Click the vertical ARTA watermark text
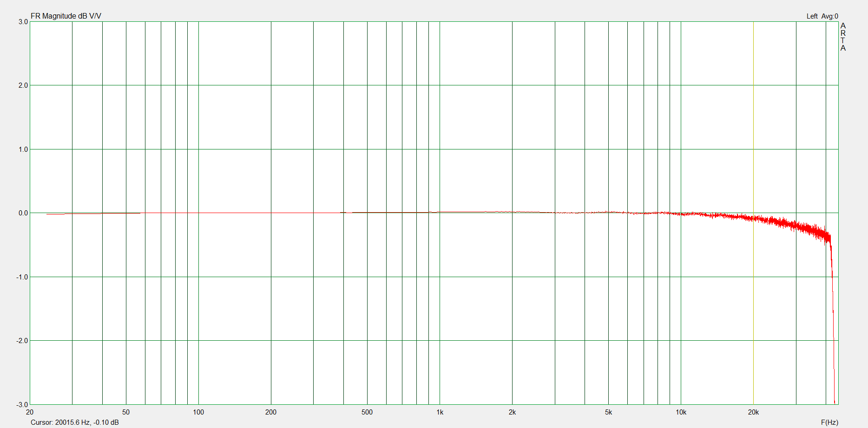The height and width of the screenshot is (428, 868). [x=843, y=37]
